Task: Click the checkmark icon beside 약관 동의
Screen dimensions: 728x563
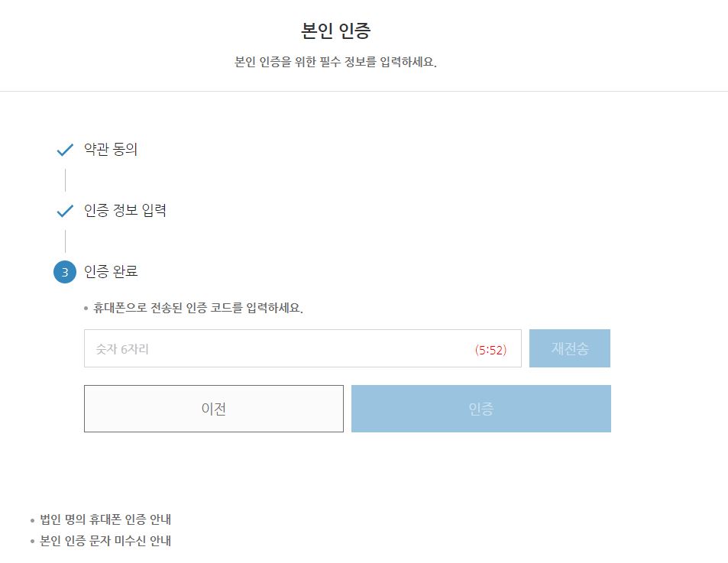Action: coord(65,150)
